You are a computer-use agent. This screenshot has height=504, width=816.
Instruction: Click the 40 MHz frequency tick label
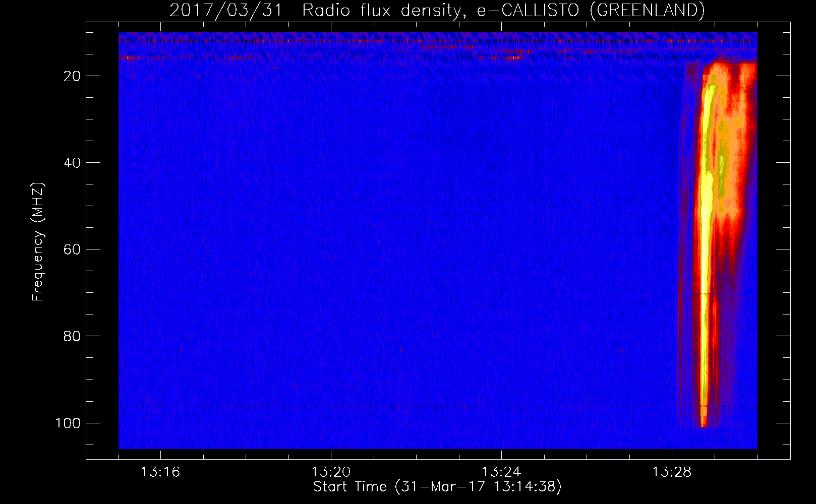coord(72,163)
